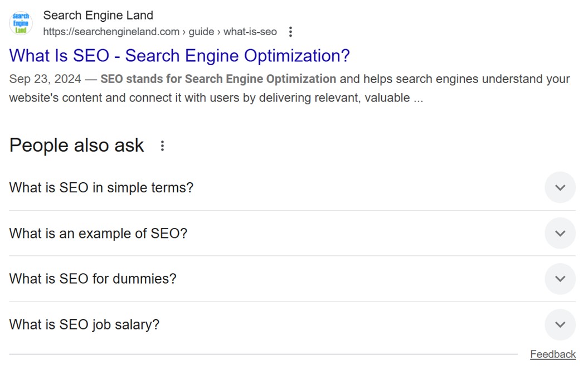Viewport: 588px width, 369px height.
Task: Click the "People also ask" heading
Action: 76,145
